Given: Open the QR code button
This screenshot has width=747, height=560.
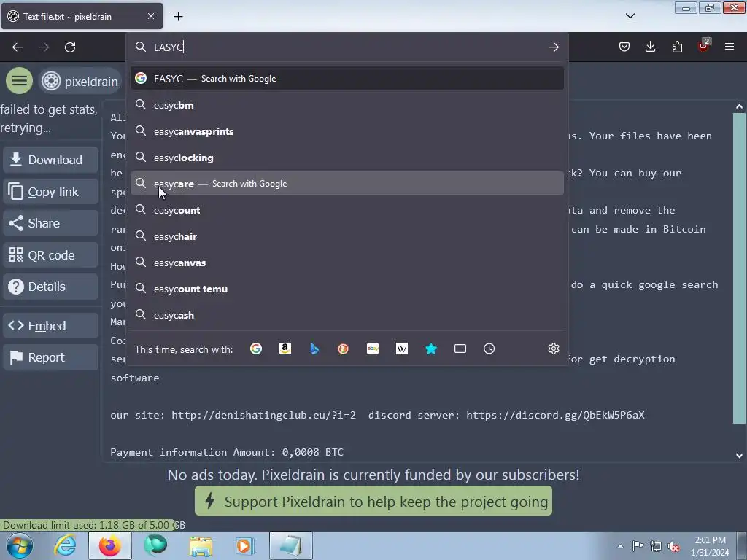Looking at the screenshot, I should coord(51,255).
